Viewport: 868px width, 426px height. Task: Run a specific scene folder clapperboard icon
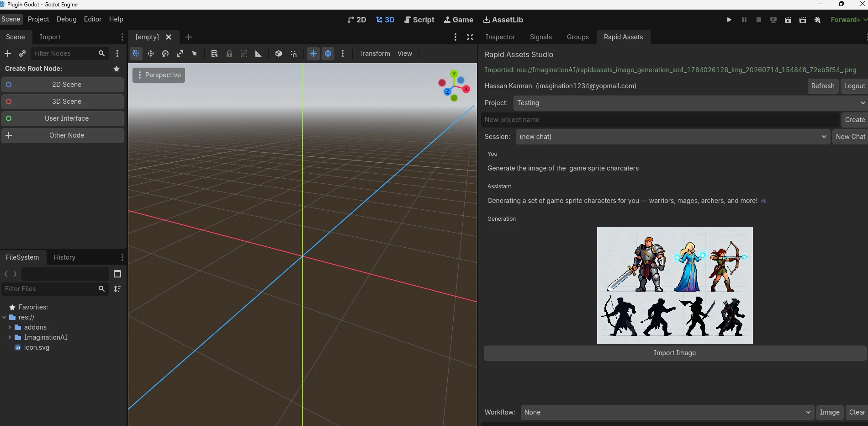(x=803, y=20)
